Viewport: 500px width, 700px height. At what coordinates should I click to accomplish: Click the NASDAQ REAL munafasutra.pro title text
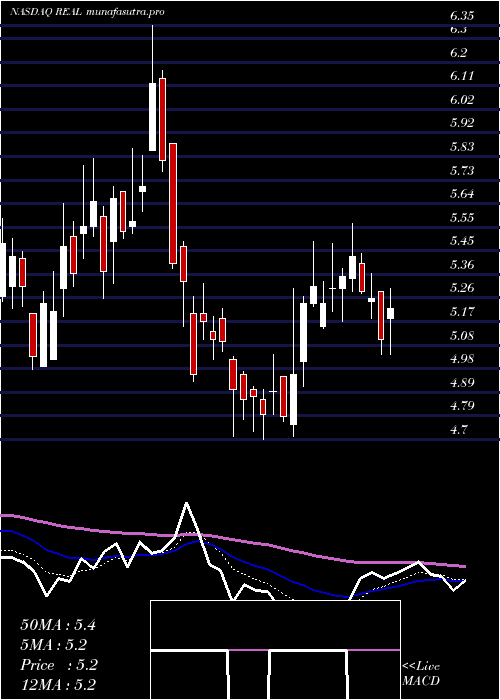click(x=87, y=12)
